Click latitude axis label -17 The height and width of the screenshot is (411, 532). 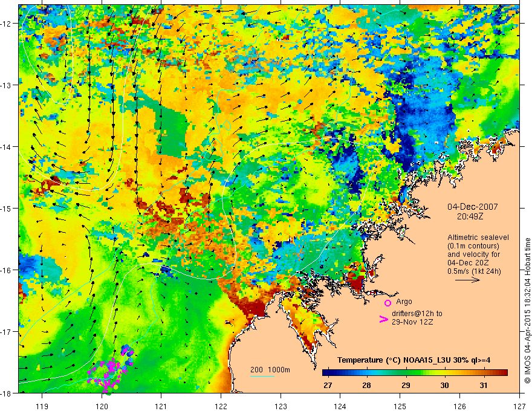pos(7,332)
